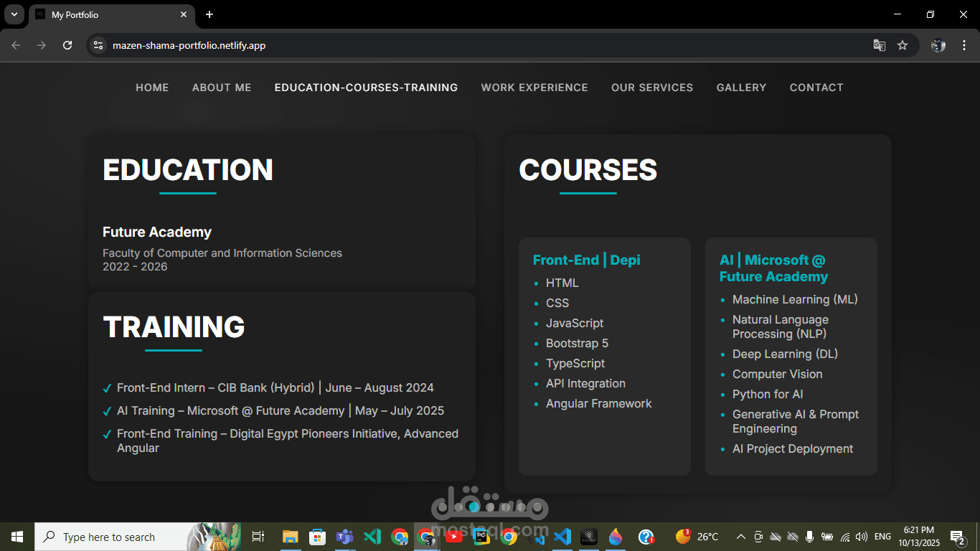Click Faculty of Computer and Information Sciences
980x551 pixels.
coord(222,253)
